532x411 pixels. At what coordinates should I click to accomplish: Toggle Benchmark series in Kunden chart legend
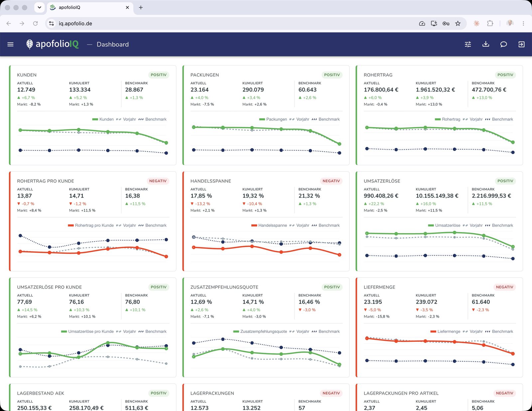(152, 119)
